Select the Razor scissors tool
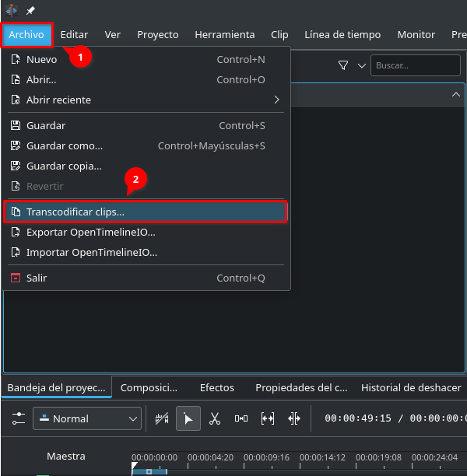 click(215, 418)
